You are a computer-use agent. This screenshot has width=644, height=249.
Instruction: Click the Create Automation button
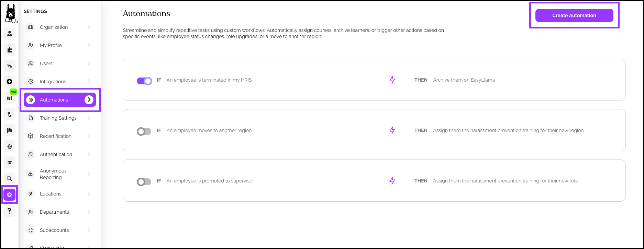click(574, 15)
